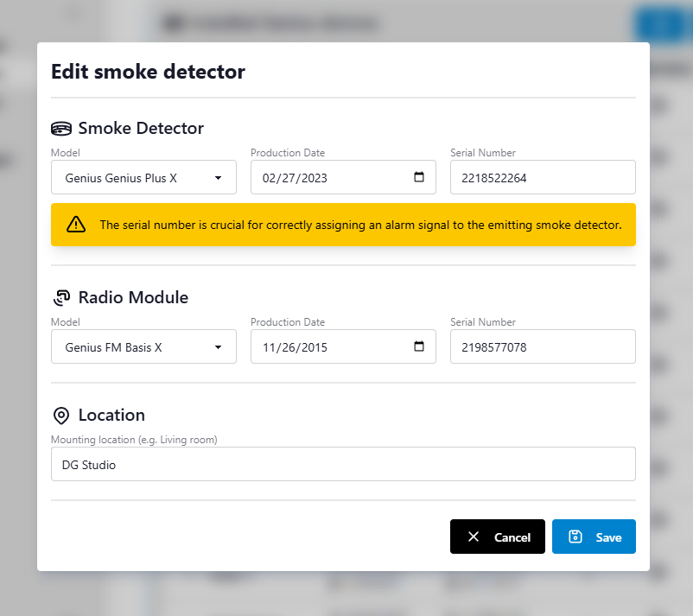Click the serial number warning message text
Image resolution: width=693 pixels, height=616 pixels.
point(360,225)
